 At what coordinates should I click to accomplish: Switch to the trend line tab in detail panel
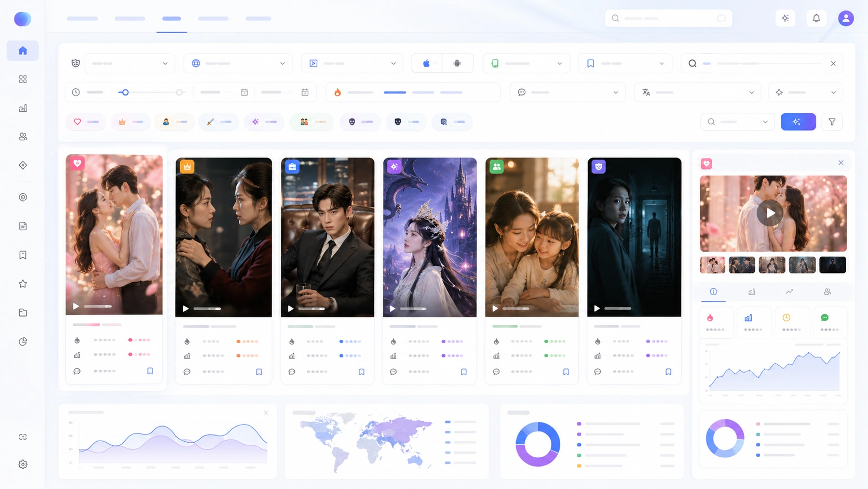coord(789,292)
